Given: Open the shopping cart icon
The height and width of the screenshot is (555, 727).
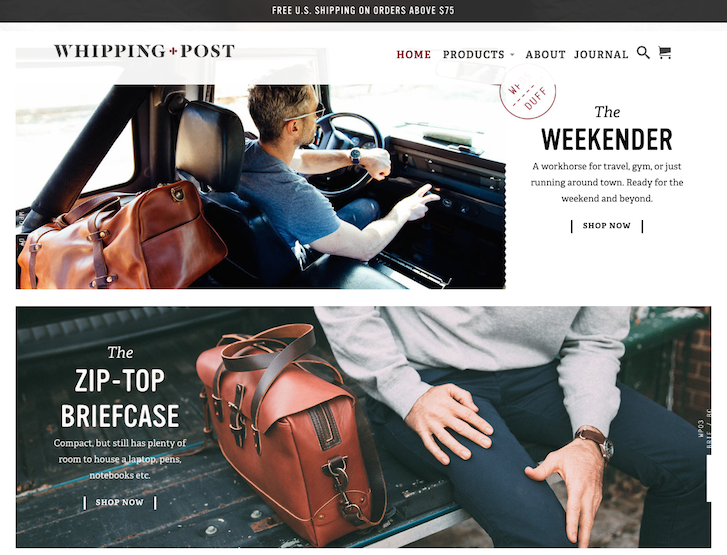Looking at the screenshot, I should [x=664, y=53].
